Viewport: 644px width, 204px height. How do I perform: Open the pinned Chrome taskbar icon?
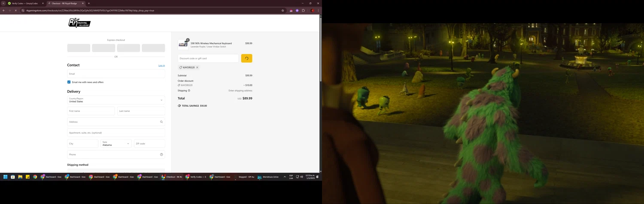[x=35, y=177]
